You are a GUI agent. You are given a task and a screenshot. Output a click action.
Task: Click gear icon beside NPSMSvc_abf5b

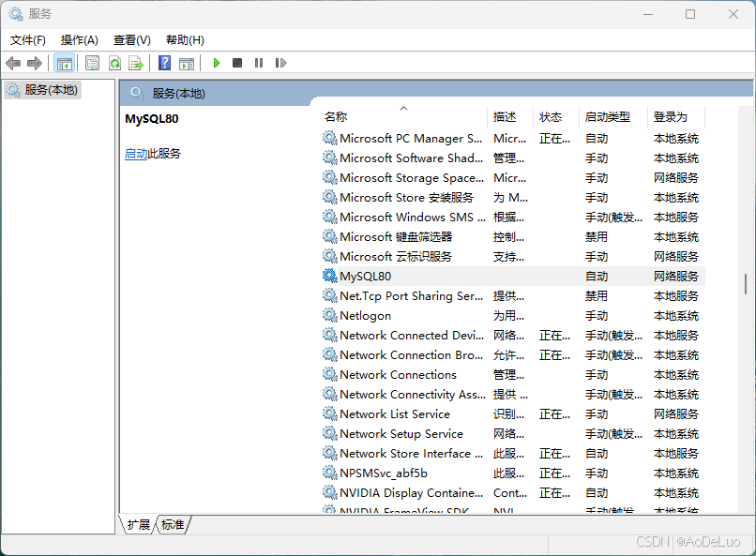point(330,473)
